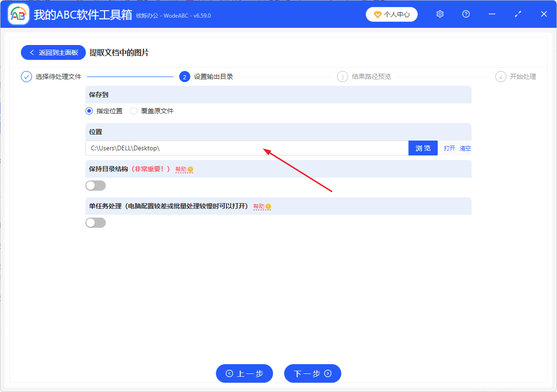
Task: Enable the 保持目录结构 switch
Action: (x=95, y=185)
